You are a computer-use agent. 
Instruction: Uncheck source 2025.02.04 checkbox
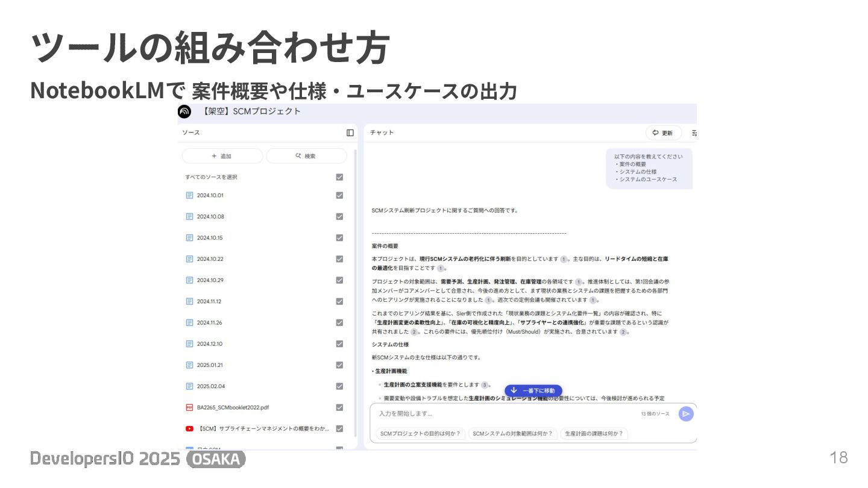(339, 386)
